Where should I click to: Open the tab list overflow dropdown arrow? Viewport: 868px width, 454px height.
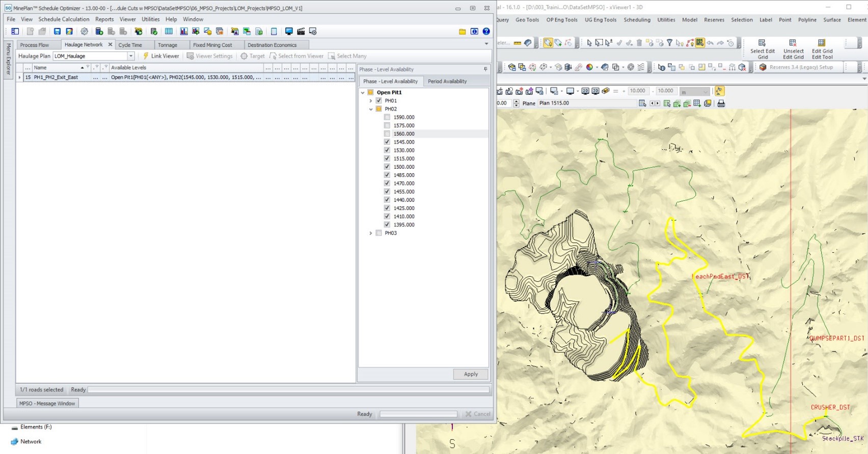click(x=486, y=44)
